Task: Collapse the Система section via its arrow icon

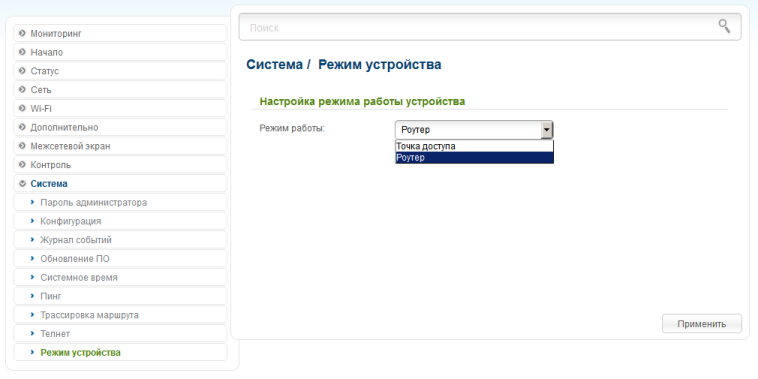Action: [x=22, y=184]
